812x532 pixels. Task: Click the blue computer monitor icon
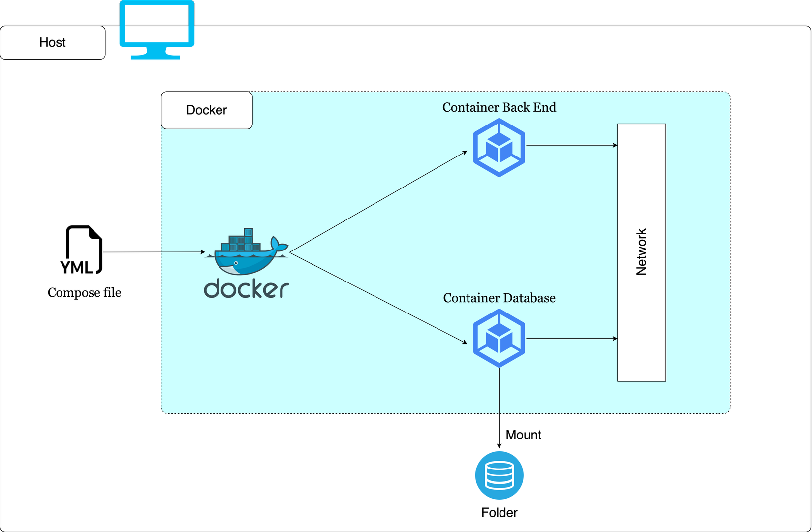(157, 30)
